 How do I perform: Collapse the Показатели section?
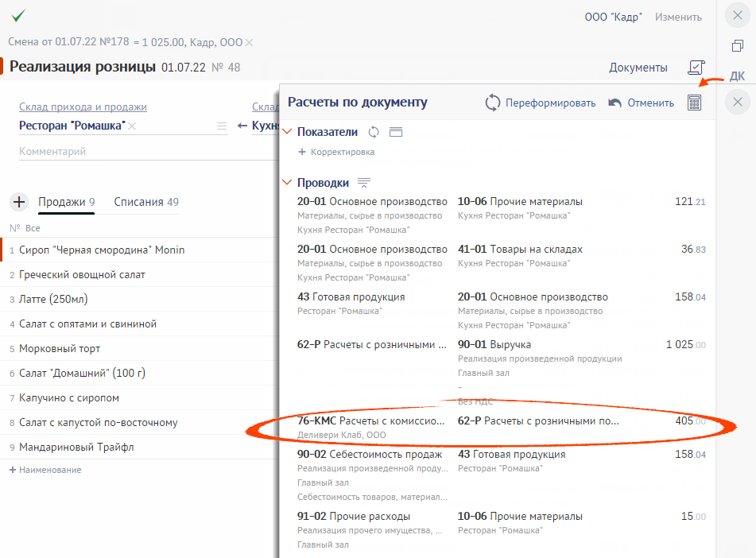coord(288,132)
